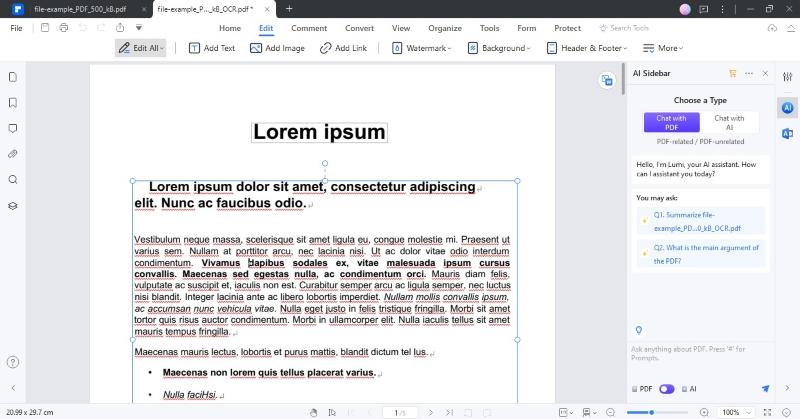
Task: Click the Add Image tool
Action: [x=277, y=48]
